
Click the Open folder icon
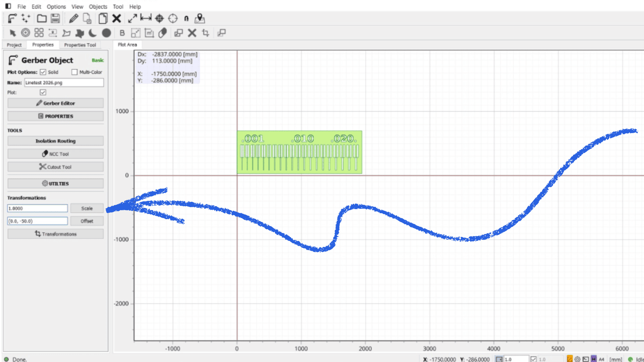click(x=42, y=18)
